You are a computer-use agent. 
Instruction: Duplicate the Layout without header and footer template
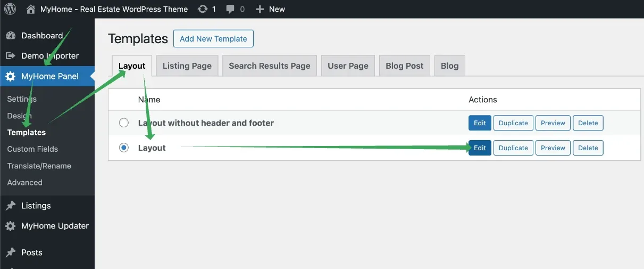click(x=513, y=123)
